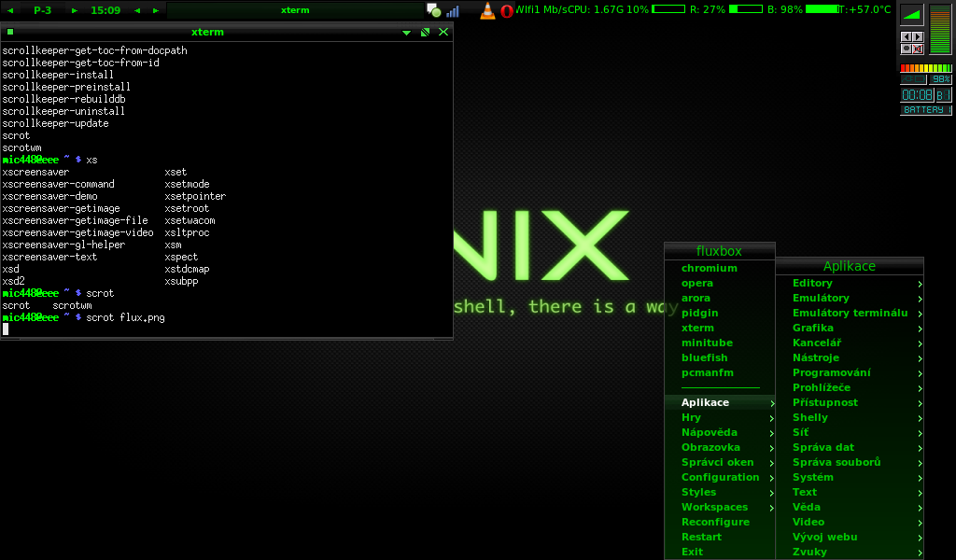Focus the next window with the toolbar arrow
This screenshot has width=956, height=560.
156,10
